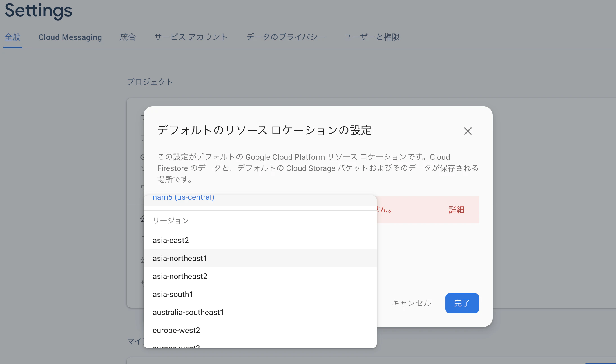Click the キャンセル button
616x364 pixels.
[411, 303]
